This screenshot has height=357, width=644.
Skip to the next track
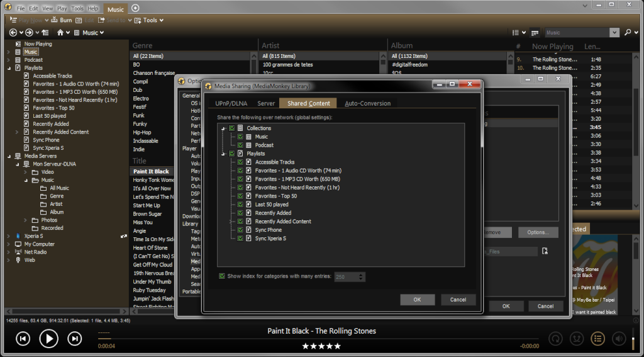tap(74, 339)
